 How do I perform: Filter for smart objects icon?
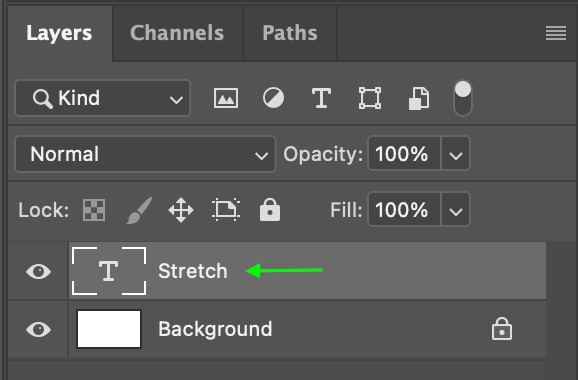419,98
